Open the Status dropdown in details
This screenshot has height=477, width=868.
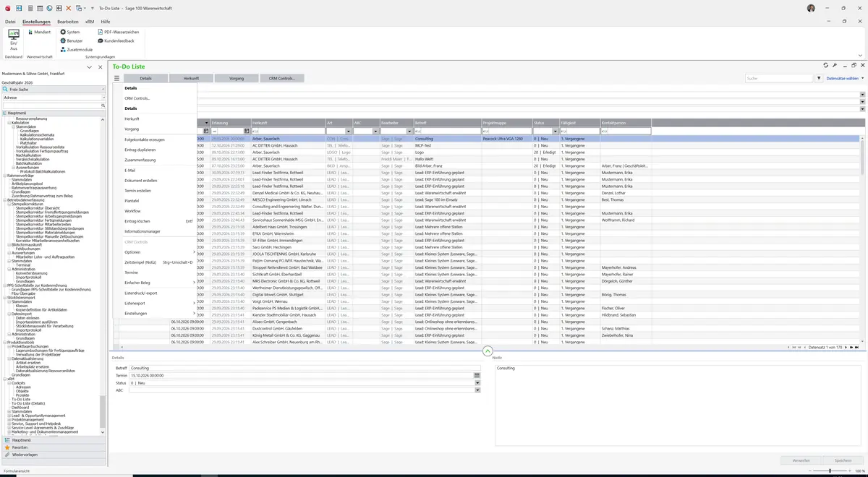click(x=477, y=382)
